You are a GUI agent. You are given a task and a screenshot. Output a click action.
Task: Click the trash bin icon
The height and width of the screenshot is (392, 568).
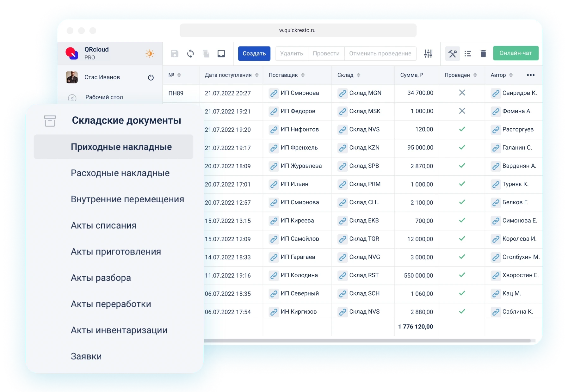tap(483, 54)
